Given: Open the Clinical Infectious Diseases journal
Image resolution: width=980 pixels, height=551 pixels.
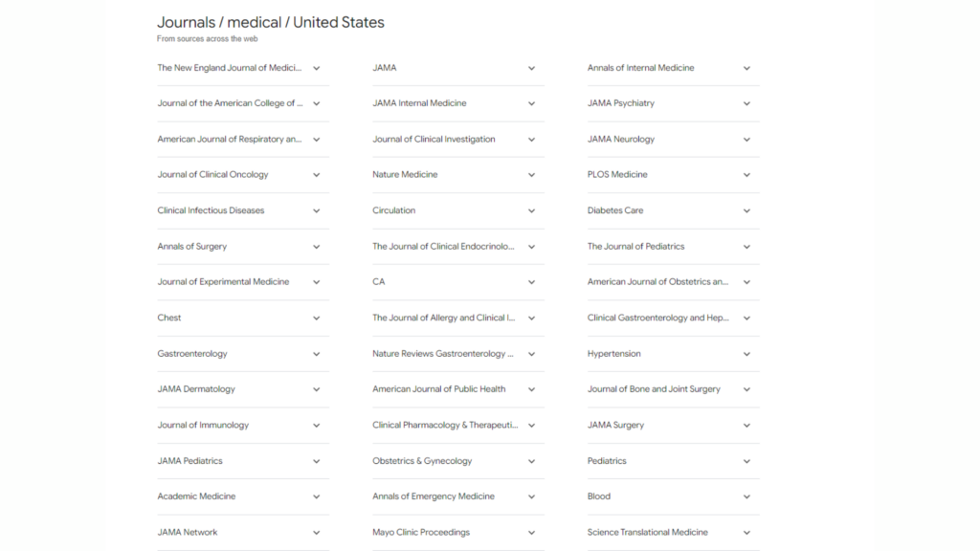Looking at the screenshot, I should (211, 210).
